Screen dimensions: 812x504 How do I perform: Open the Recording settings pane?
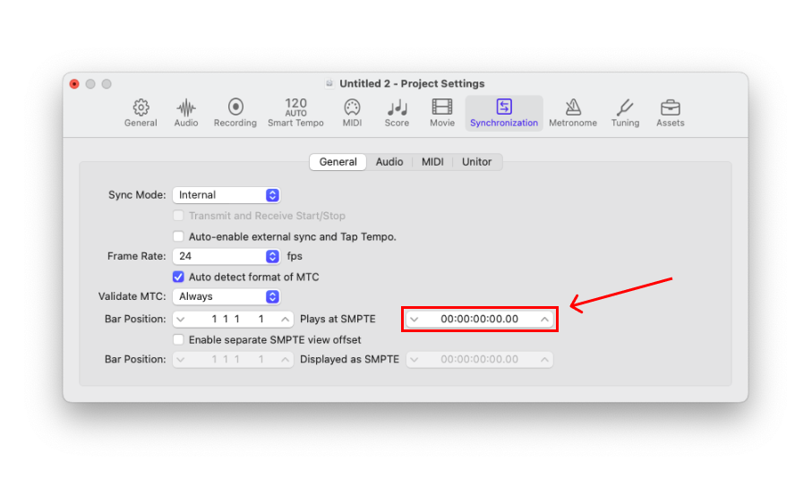235,113
